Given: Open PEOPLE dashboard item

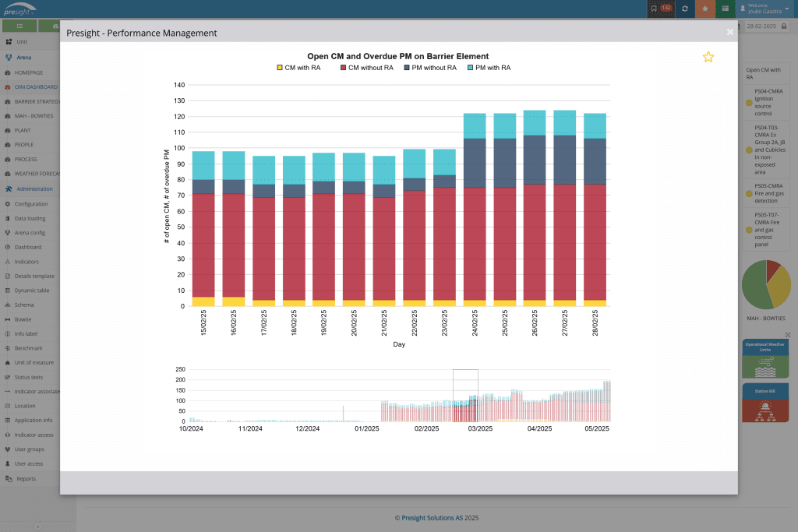Looking at the screenshot, I should tap(24, 144).
